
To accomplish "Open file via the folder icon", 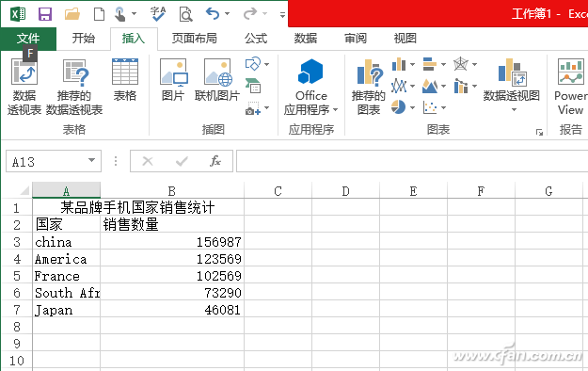I will tap(72, 14).
